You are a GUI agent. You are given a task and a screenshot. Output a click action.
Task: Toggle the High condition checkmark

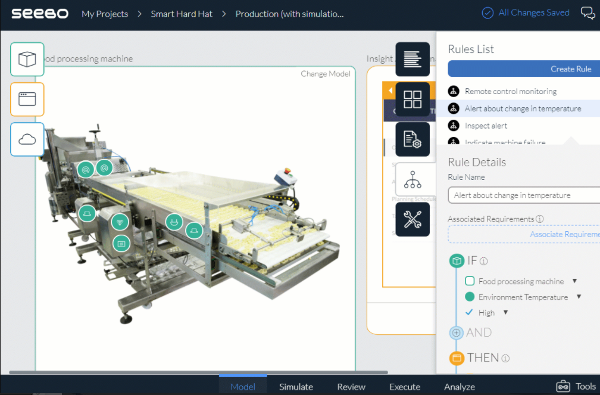469,312
